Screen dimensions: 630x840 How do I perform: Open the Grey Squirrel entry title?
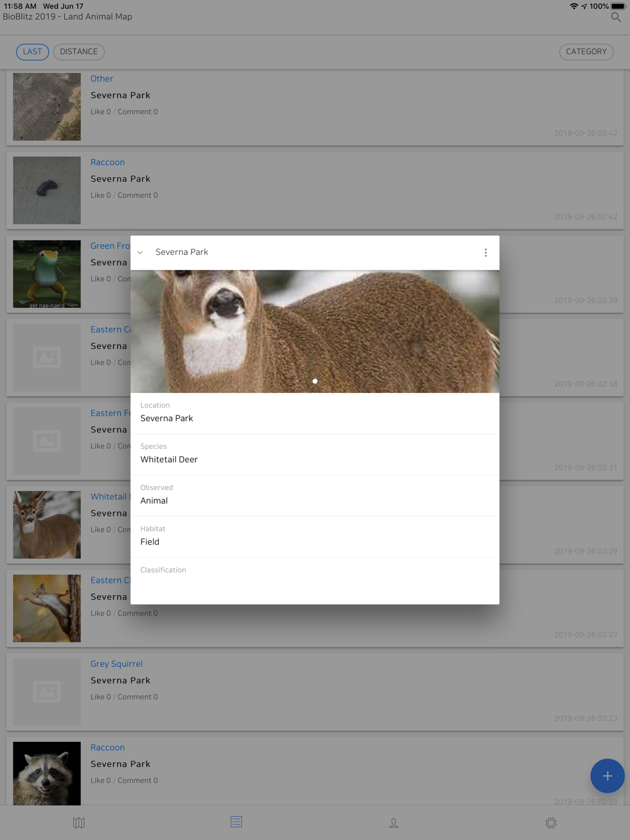[117, 664]
